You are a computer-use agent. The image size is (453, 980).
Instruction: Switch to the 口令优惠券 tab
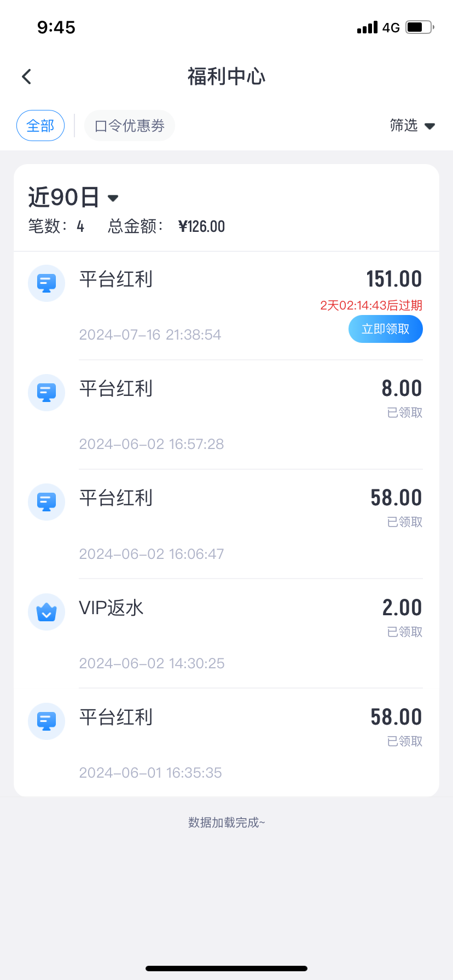click(x=130, y=126)
